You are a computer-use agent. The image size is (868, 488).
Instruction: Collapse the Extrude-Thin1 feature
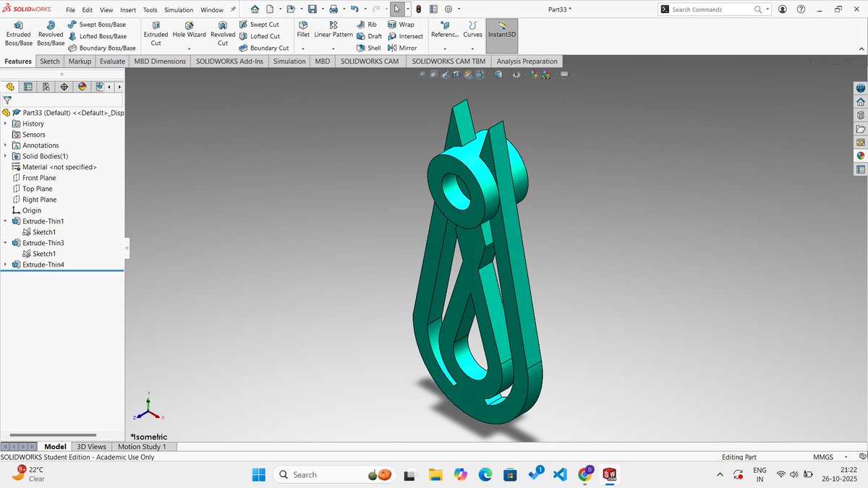[5, 221]
